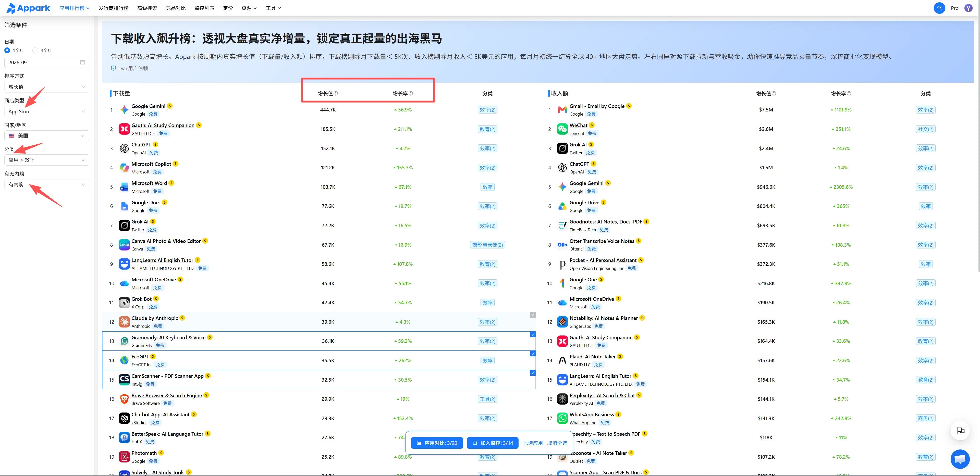Viewport: 980px width, 476px height.
Task: Click the Gmail app icon in revenue list
Action: [562, 110]
